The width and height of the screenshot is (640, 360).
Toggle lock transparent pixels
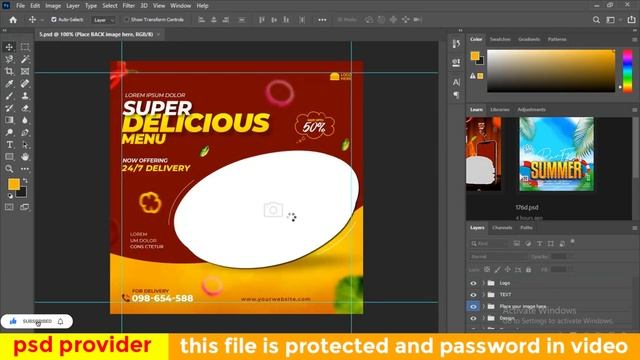(x=487, y=269)
